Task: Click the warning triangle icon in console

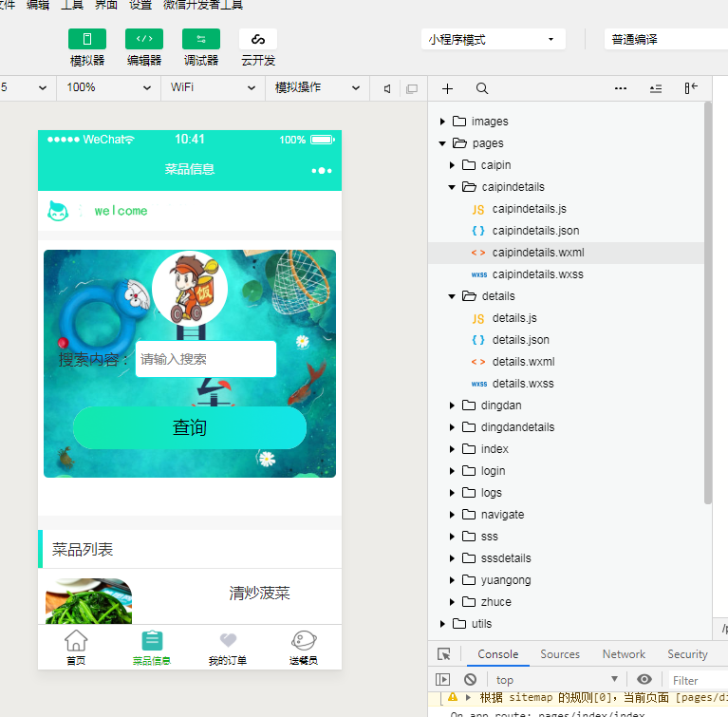Action: click(453, 696)
